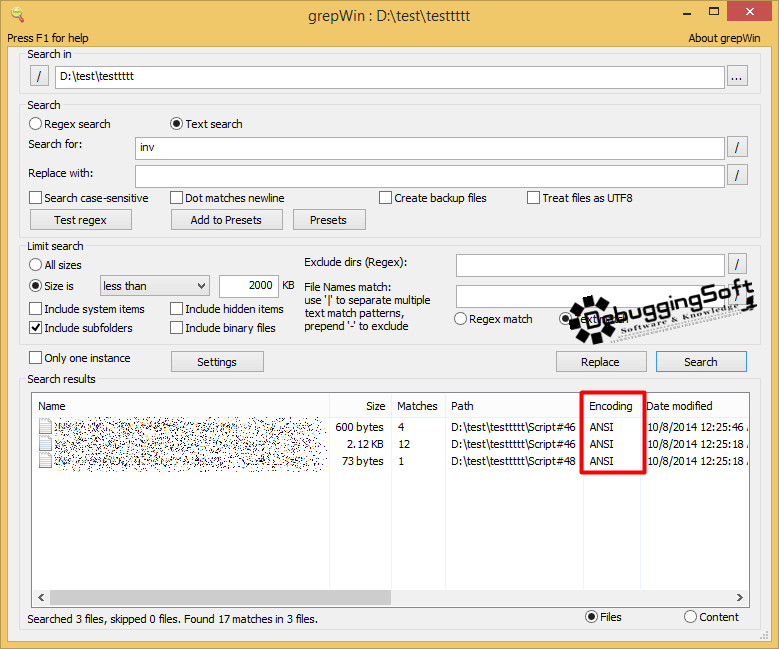
Task: Click the 2000 KB size input field
Action: 249,286
